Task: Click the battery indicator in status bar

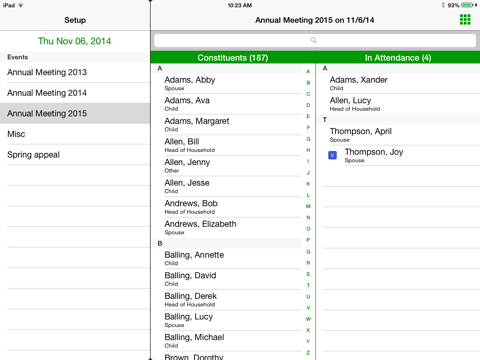Action: pos(468,5)
